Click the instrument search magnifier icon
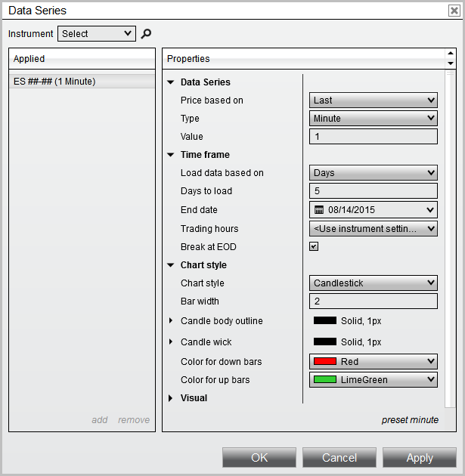 point(147,34)
